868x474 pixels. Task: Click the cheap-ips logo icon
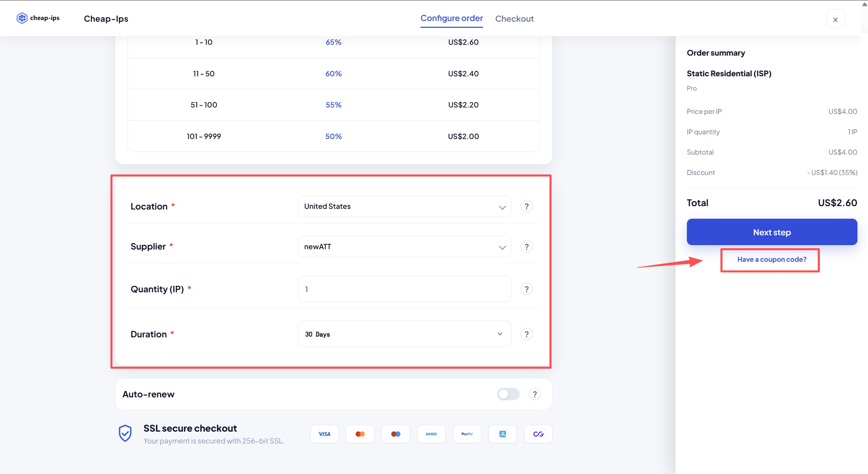point(22,18)
